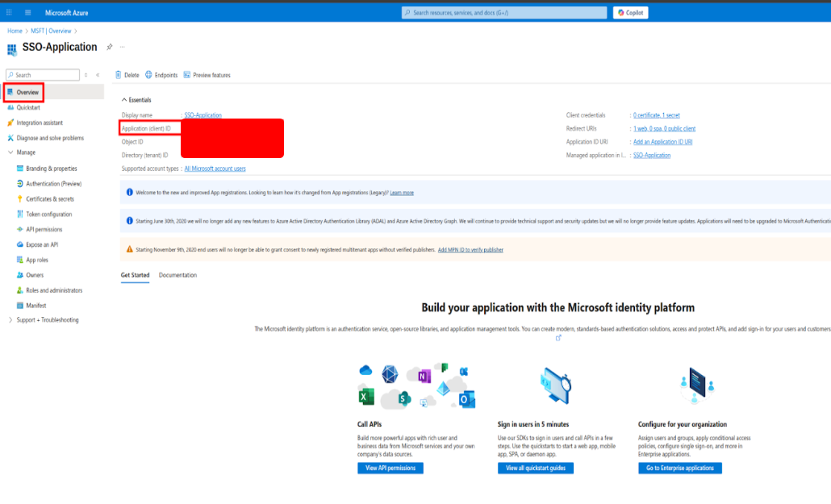Go to Home breadcrumb

(x=15, y=31)
